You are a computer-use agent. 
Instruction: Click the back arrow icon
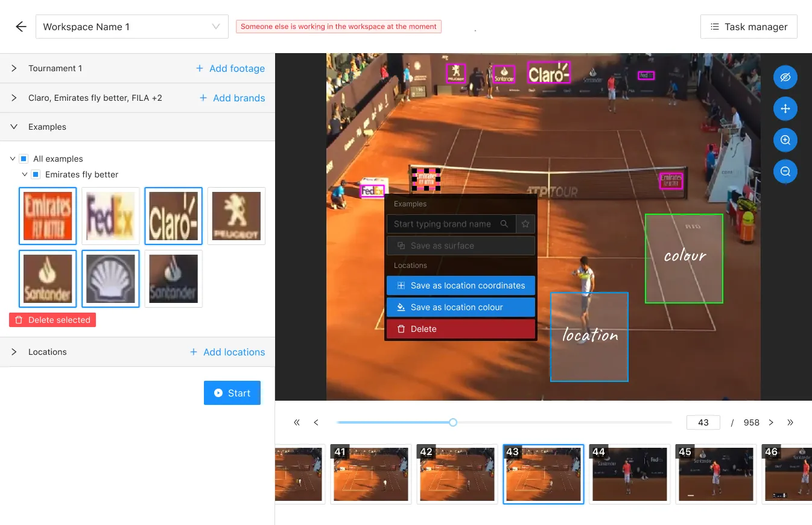point(21,27)
